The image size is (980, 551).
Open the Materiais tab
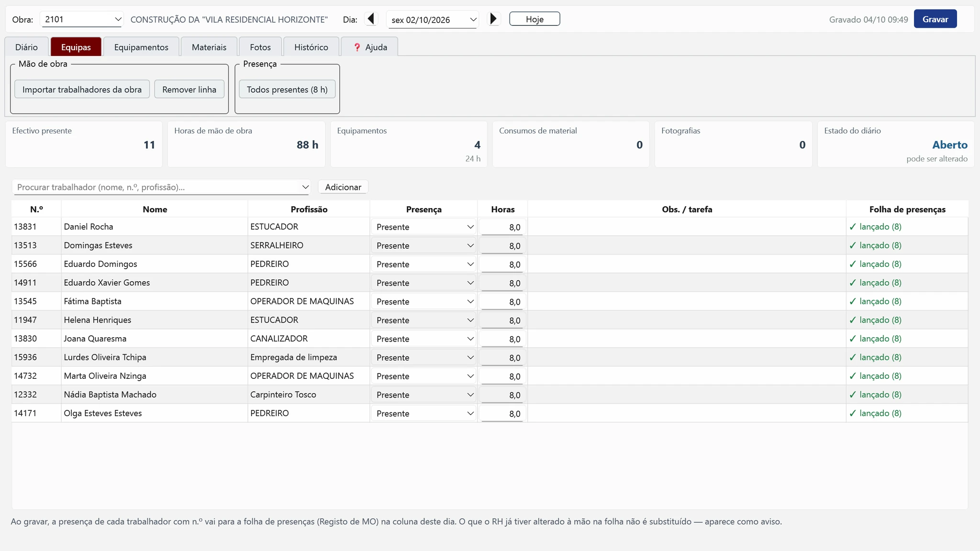tap(209, 47)
